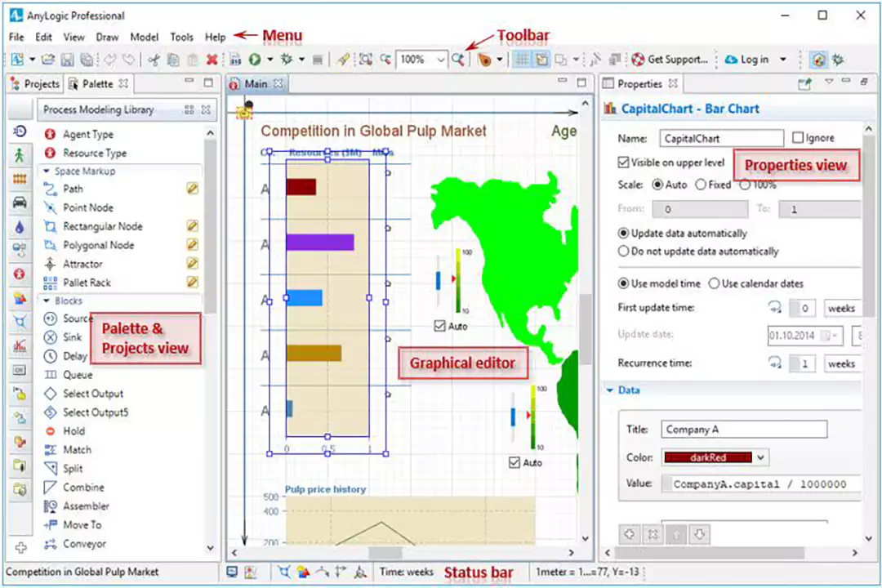Click the darkRed color swatch
Screen dimensions: 882x588
(x=707, y=457)
